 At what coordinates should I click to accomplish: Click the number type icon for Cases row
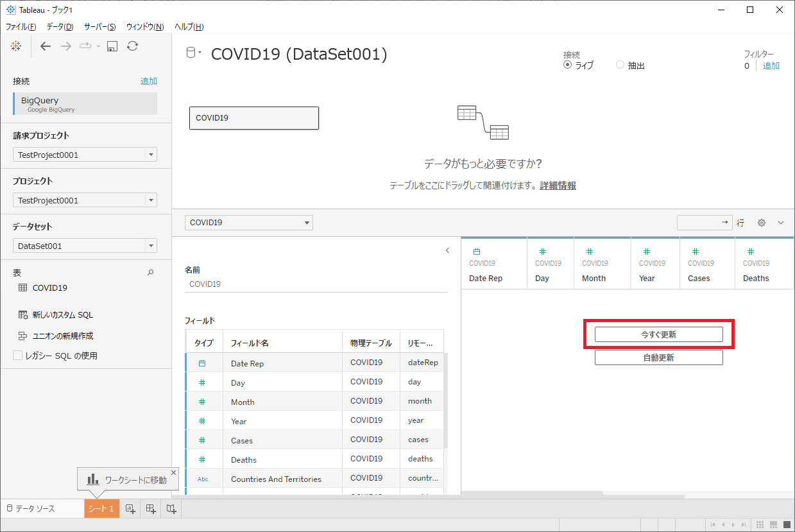(x=202, y=440)
